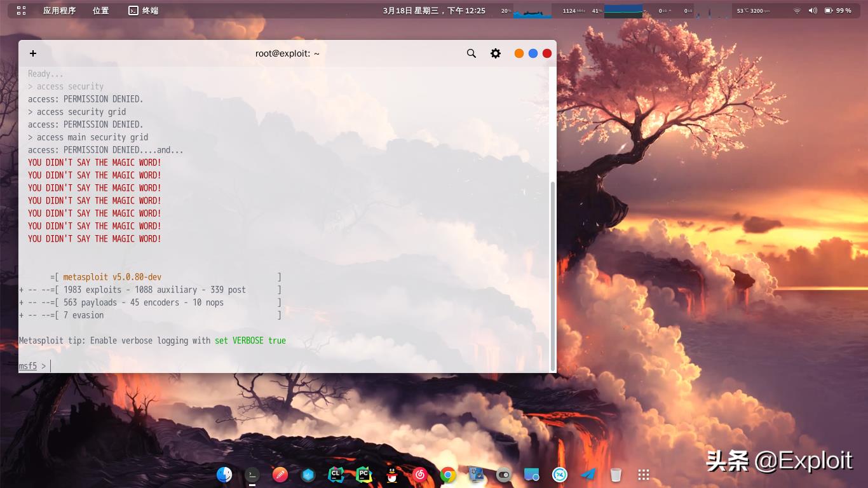Click the 终端 terminal menu in top bar
This screenshot has width=868, height=488.
point(144,10)
